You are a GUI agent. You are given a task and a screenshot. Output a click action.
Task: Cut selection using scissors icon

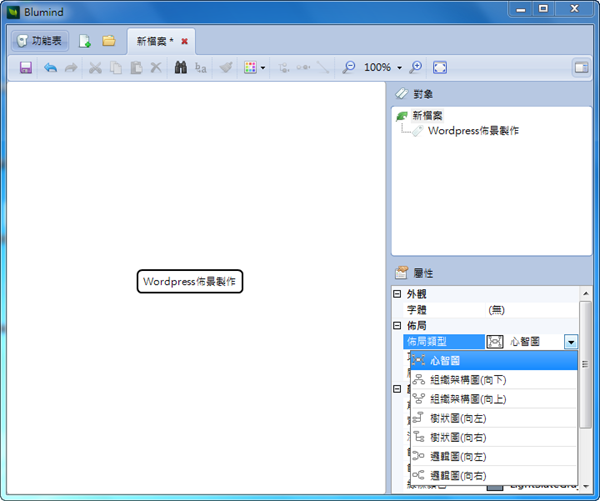tap(95, 68)
